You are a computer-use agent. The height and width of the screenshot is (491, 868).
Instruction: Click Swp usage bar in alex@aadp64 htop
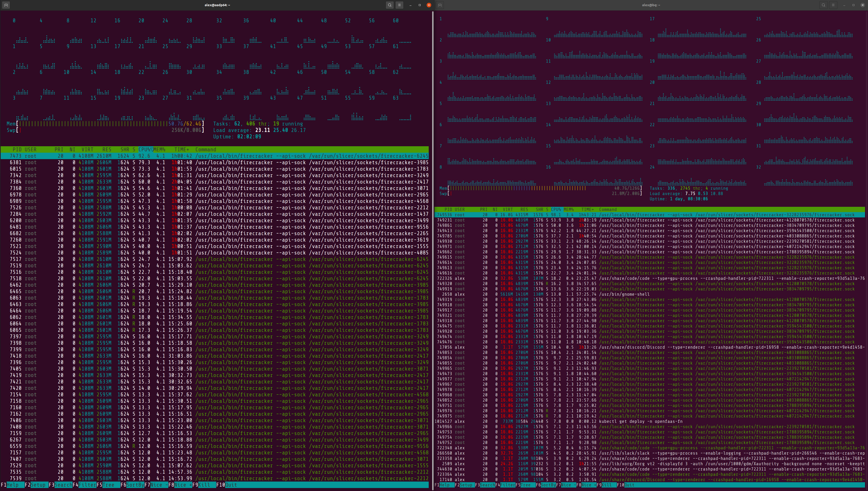click(105, 130)
